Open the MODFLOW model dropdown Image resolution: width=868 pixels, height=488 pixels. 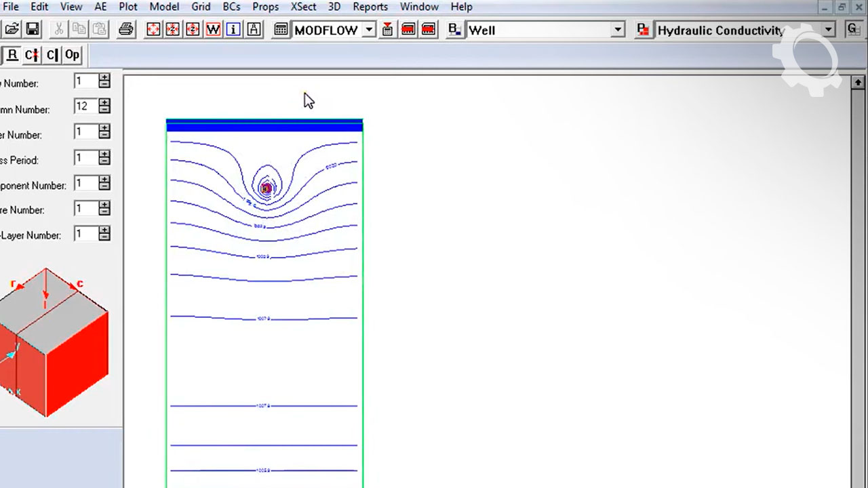click(x=369, y=30)
